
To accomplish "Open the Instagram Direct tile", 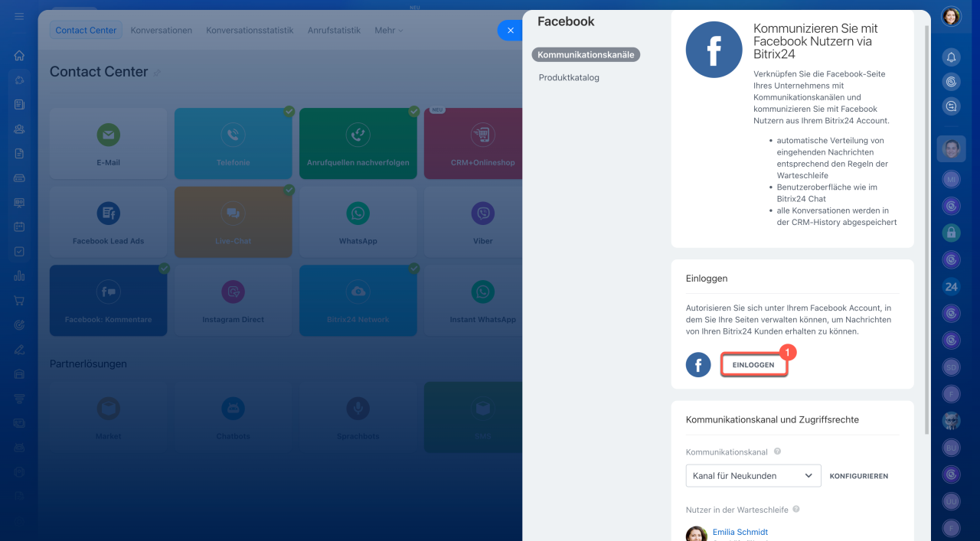I will coord(233,301).
